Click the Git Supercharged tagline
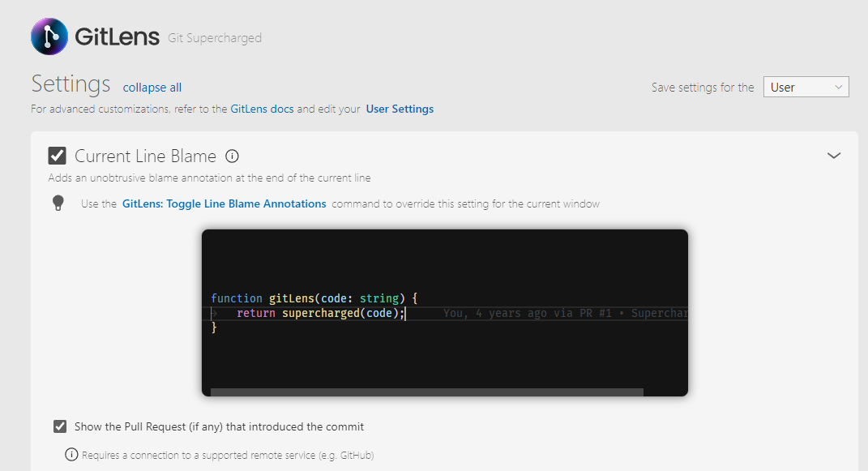The width and height of the screenshot is (868, 471). 214,38
